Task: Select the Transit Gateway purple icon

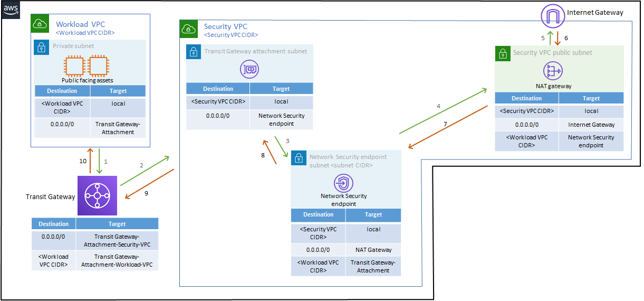Action: 97,196
